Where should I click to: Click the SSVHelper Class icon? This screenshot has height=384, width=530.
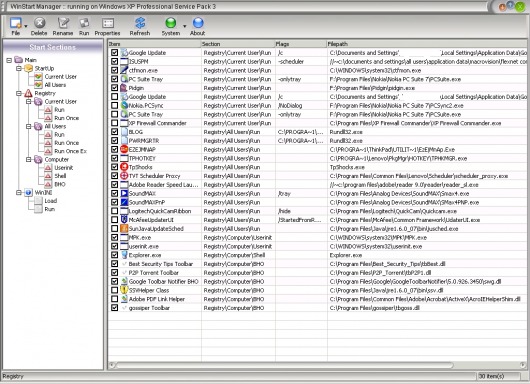[124, 290]
